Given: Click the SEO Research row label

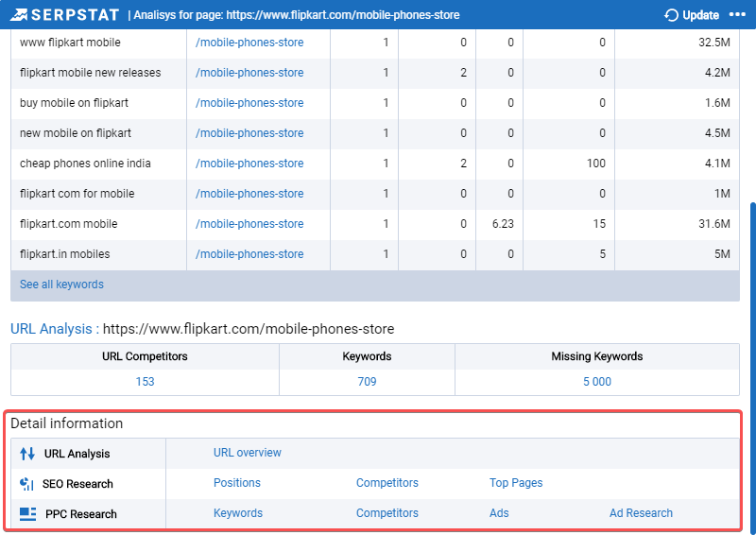Looking at the screenshot, I should [77, 484].
